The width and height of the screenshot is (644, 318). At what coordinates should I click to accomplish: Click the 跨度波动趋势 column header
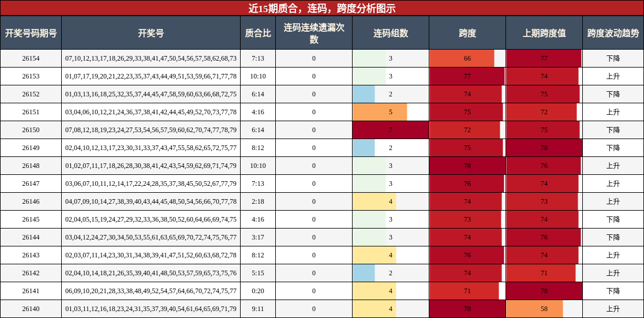pos(613,33)
